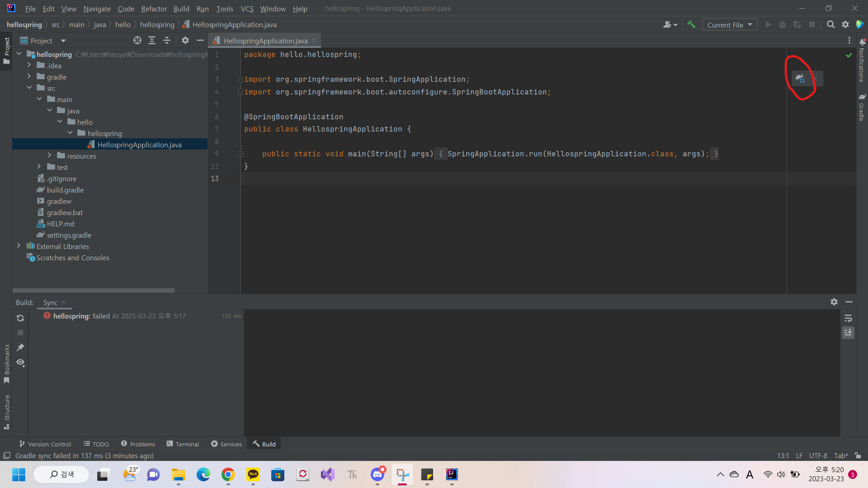Screen dimensions: 868x488
Task: Click the Pin Tab icon in Build panel
Action: click(20, 347)
